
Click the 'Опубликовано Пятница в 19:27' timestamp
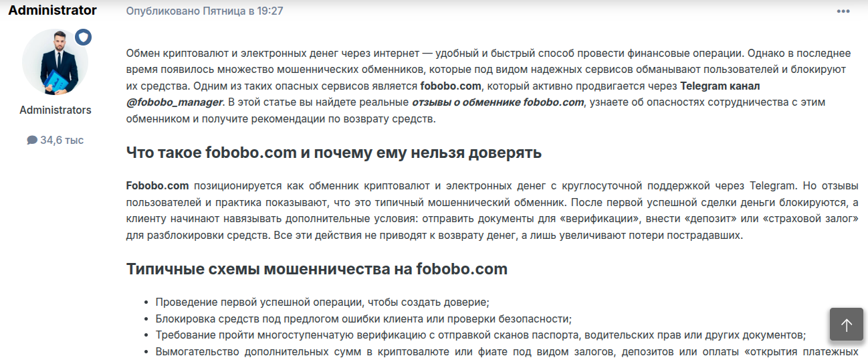pos(205,11)
